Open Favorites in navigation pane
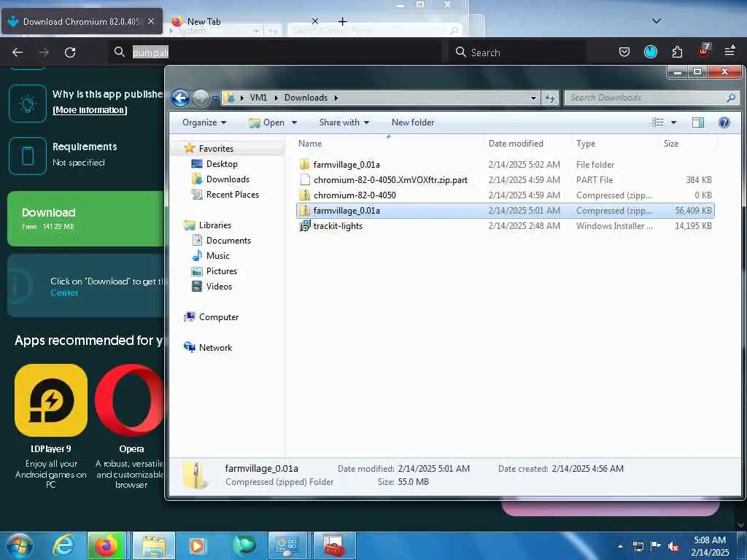 click(x=216, y=149)
